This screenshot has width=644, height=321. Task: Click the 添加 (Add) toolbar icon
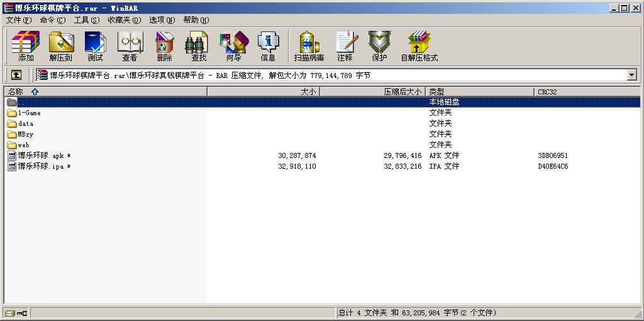[25, 42]
